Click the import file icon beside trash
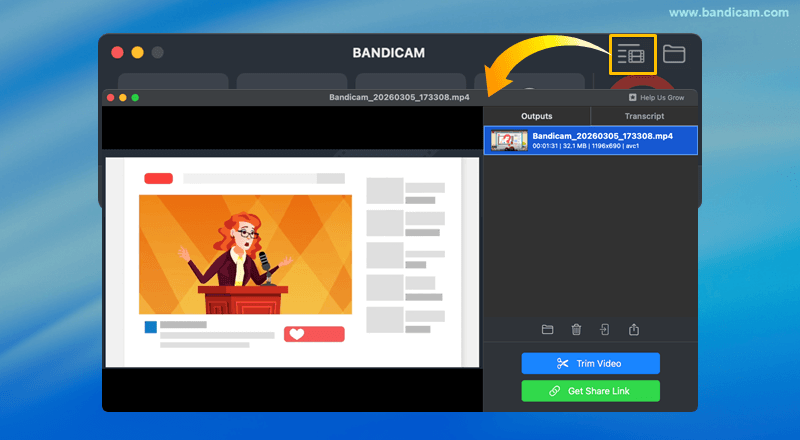The height and width of the screenshot is (440, 800). [x=605, y=329]
